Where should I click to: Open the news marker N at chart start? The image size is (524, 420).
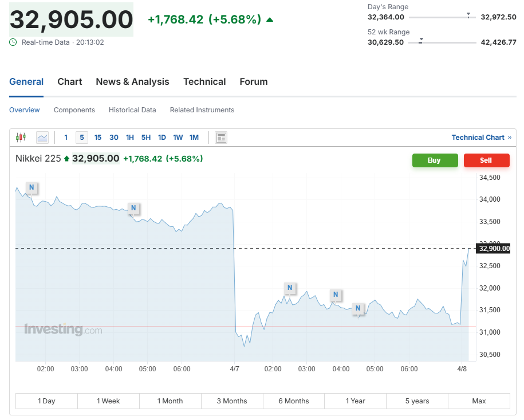pyautogui.click(x=31, y=187)
